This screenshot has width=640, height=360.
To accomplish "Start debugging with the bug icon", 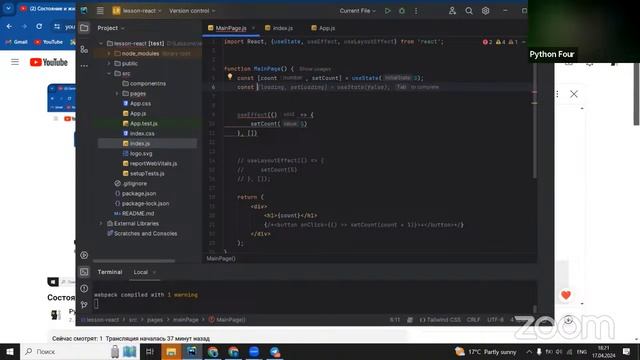I will 402,11.
